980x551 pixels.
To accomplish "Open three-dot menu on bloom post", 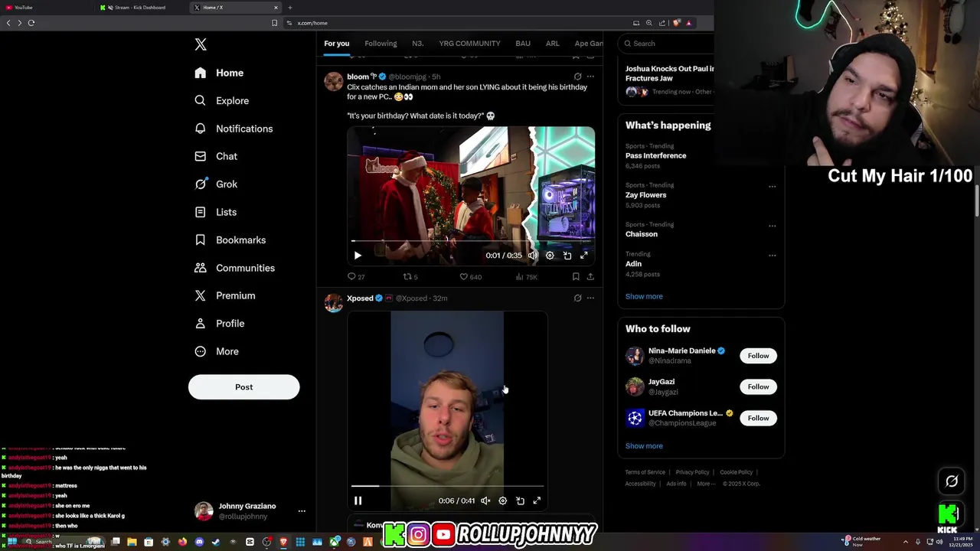I will (x=590, y=77).
